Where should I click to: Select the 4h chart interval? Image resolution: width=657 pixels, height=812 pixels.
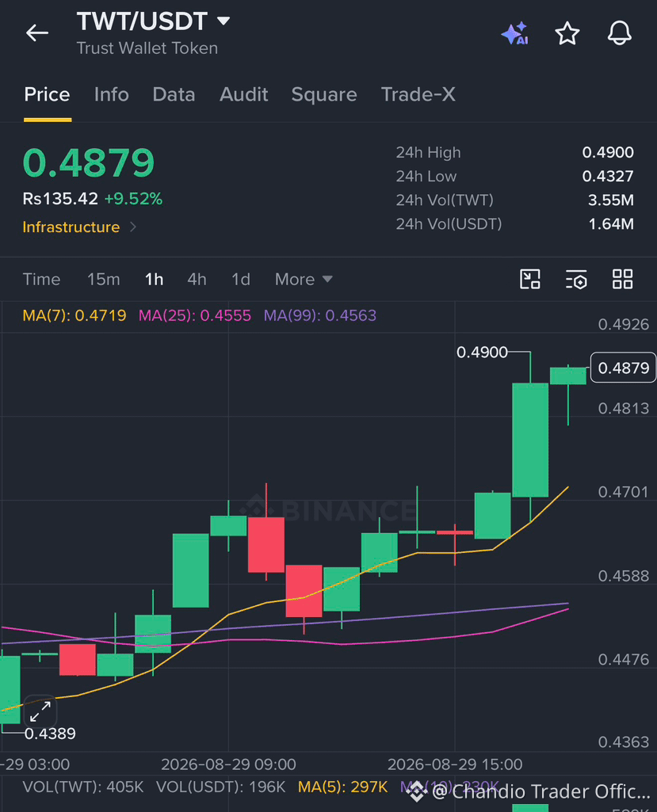[197, 280]
